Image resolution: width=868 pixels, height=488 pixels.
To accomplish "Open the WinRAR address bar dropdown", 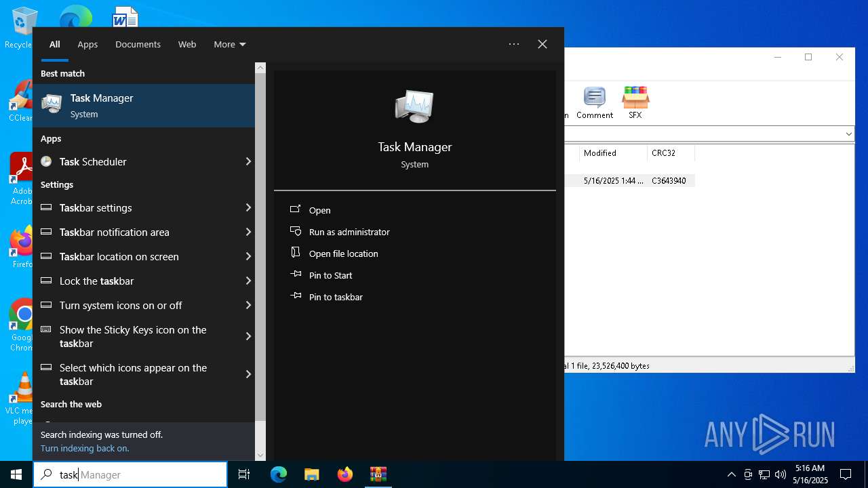I will tap(848, 134).
